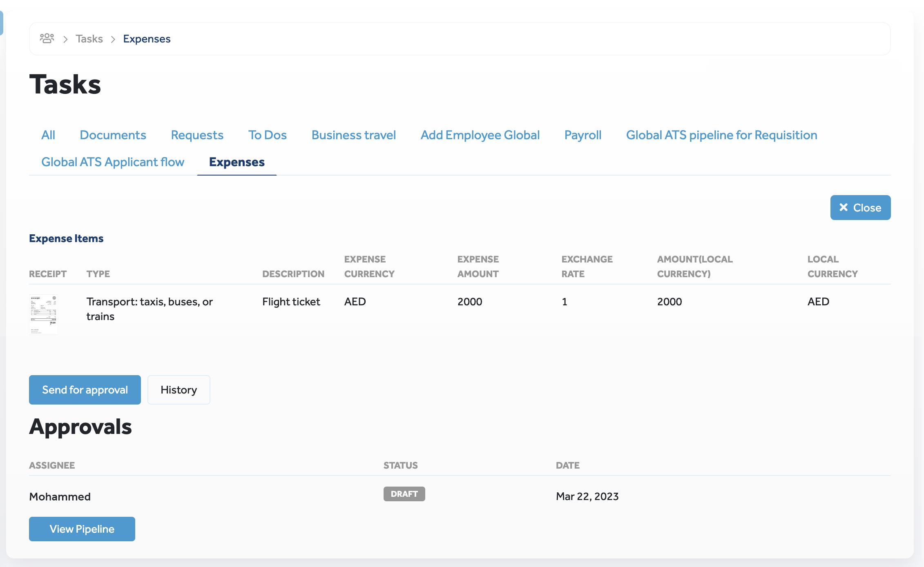Open the Documents tab
This screenshot has width=924, height=567.
[x=113, y=135]
